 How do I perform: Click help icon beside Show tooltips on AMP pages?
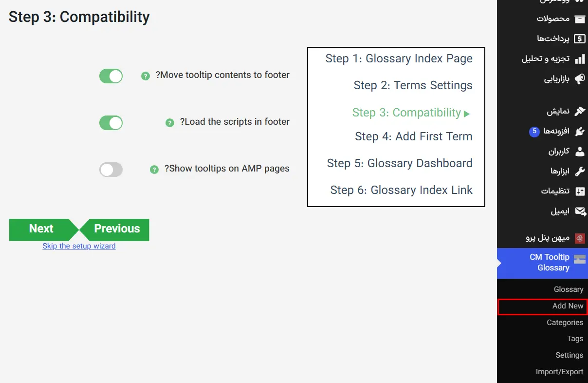[154, 170]
